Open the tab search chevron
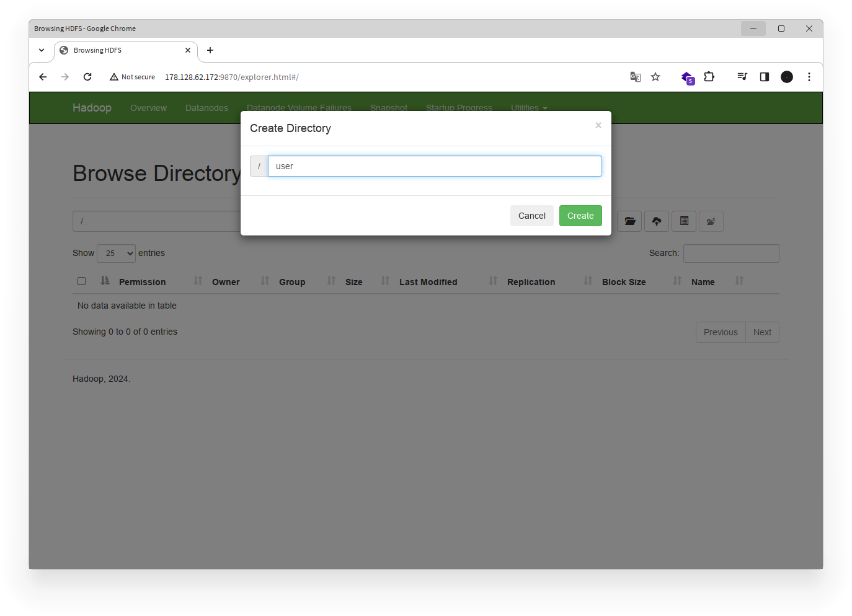Image resolution: width=852 pixels, height=616 pixels. (42, 50)
